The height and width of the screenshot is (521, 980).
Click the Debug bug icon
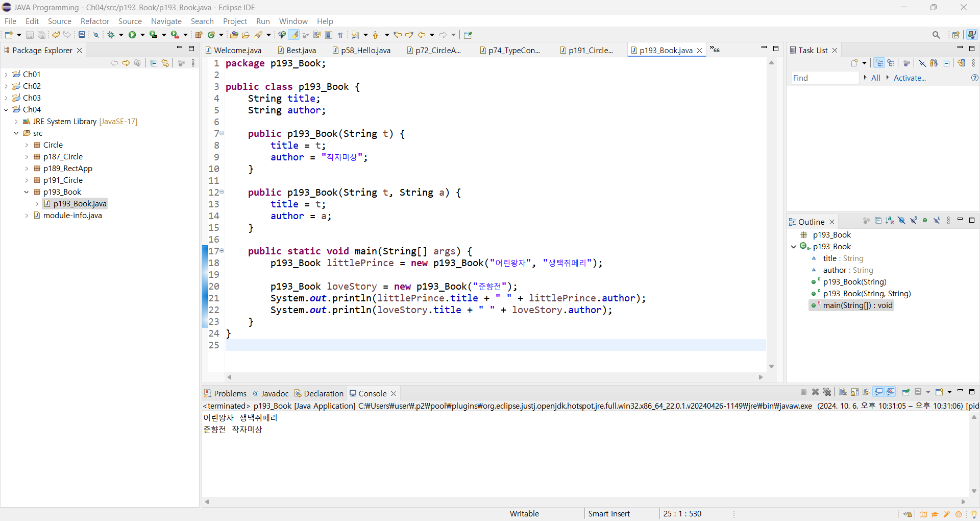pos(111,35)
